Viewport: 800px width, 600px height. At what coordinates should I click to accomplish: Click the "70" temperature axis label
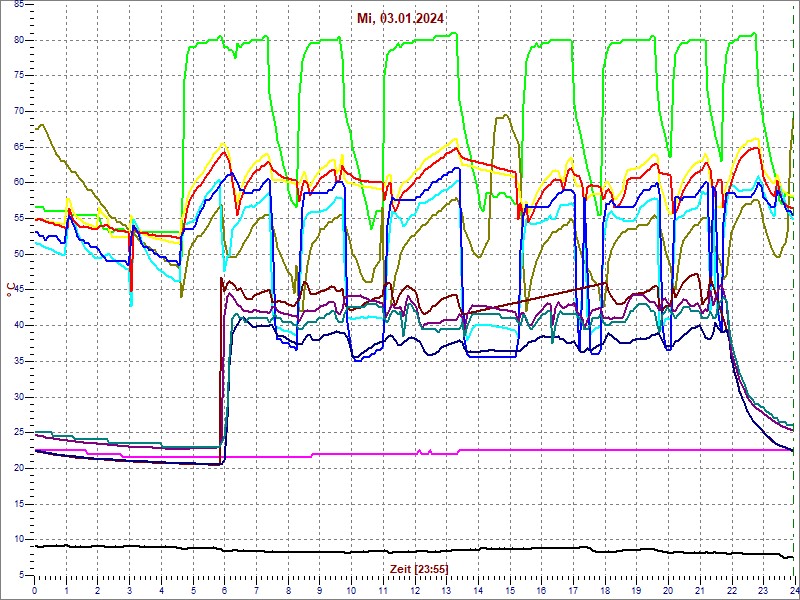click(x=18, y=111)
